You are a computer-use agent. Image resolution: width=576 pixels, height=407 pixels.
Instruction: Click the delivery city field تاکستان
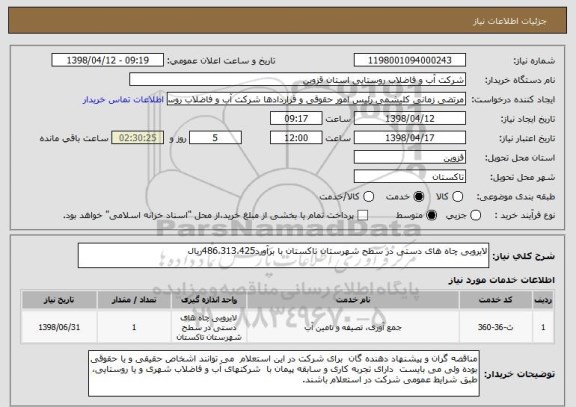[410, 177]
